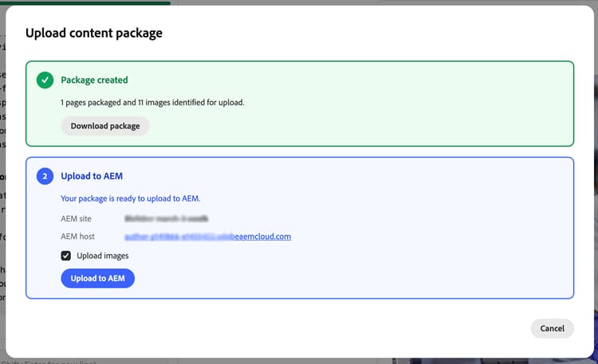Click the blue Upload to AEM button

97,278
